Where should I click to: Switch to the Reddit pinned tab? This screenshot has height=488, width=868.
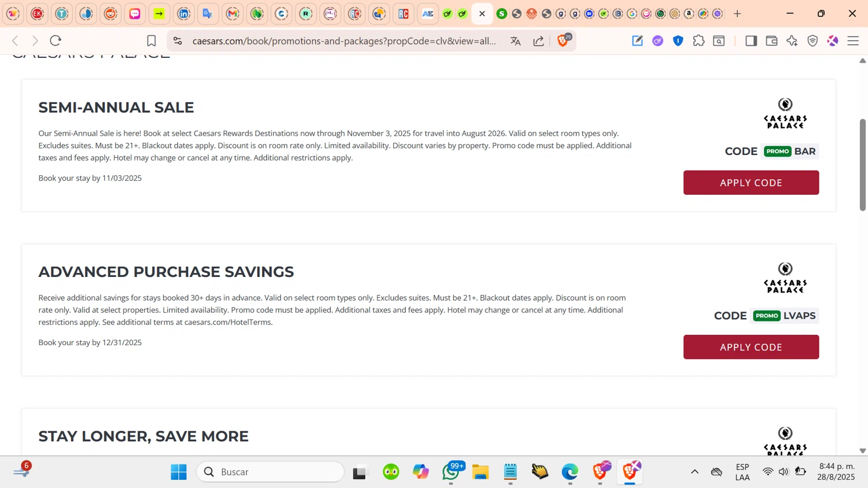(111, 13)
